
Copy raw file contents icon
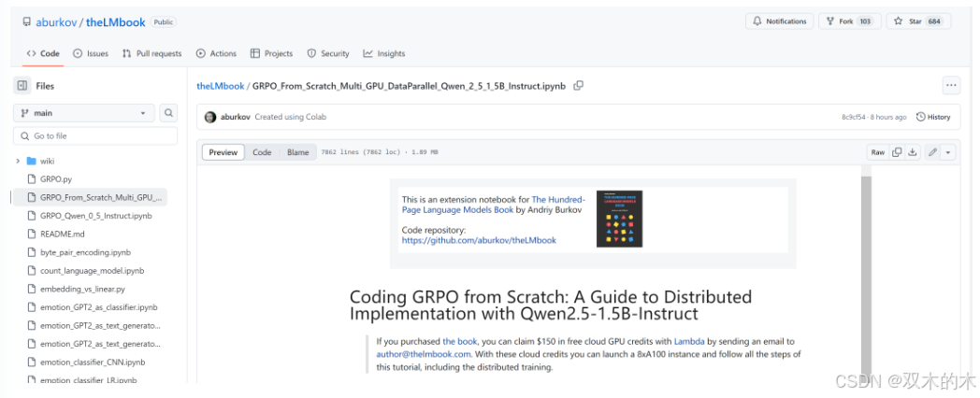click(897, 152)
